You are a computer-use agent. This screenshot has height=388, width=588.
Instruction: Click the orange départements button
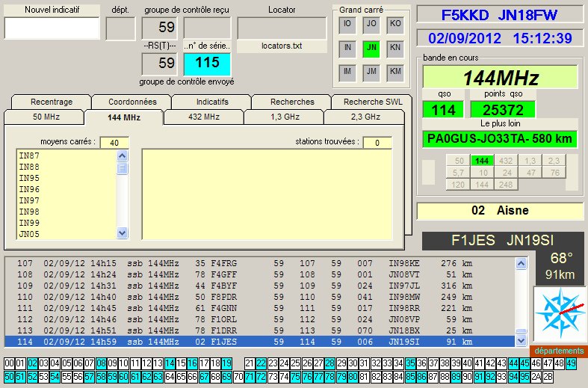click(x=559, y=351)
